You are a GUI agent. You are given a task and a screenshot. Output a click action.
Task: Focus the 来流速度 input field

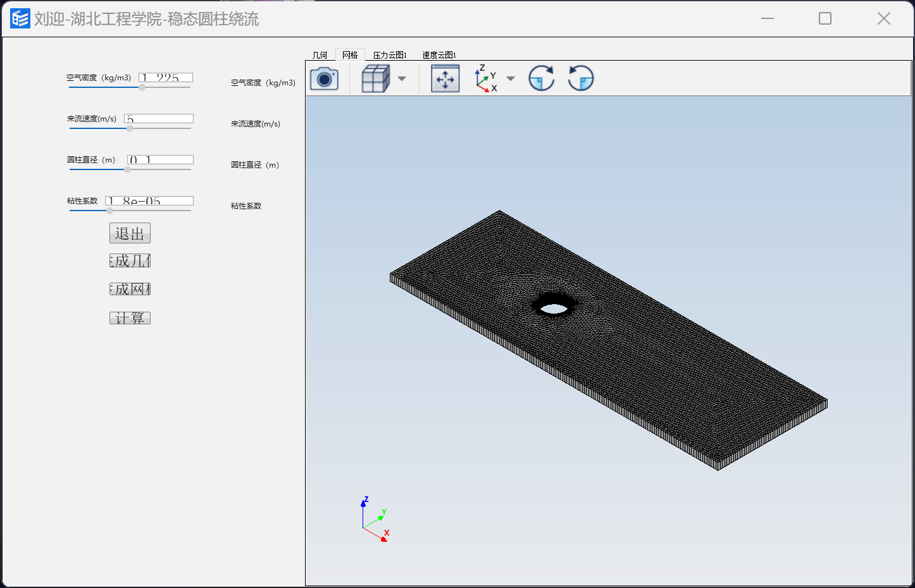coord(159,118)
